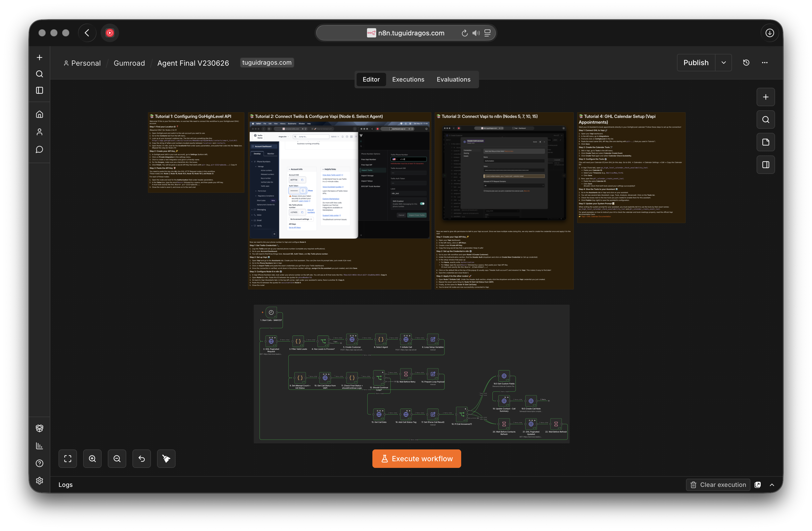Open the stacked cube icon in sidebar

click(x=40, y=428)
